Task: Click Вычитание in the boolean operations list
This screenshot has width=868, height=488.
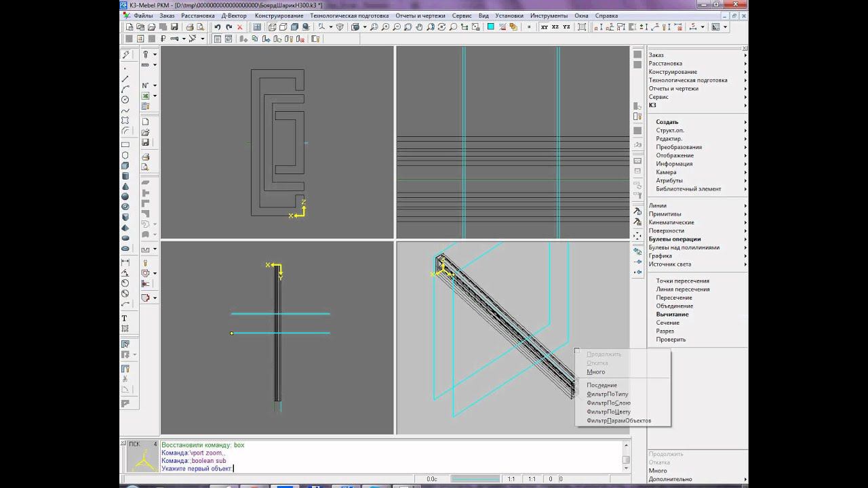Action: point(672,314)
